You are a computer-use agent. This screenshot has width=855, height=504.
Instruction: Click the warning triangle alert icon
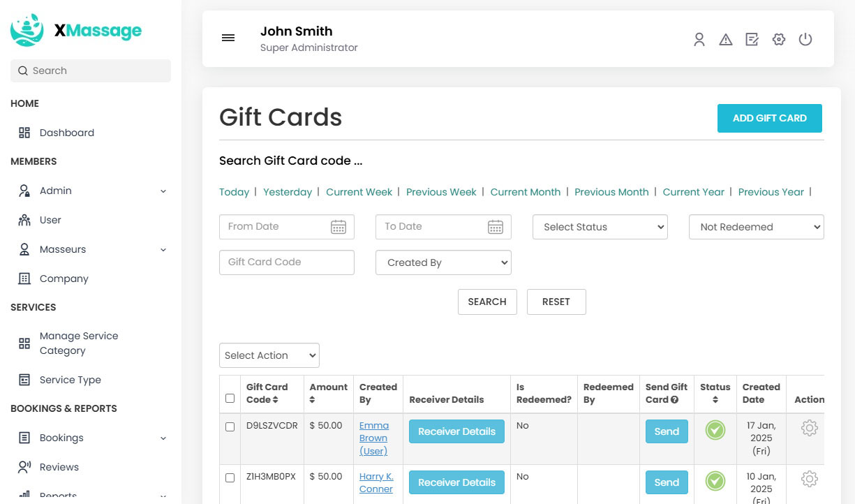[726, 40]
